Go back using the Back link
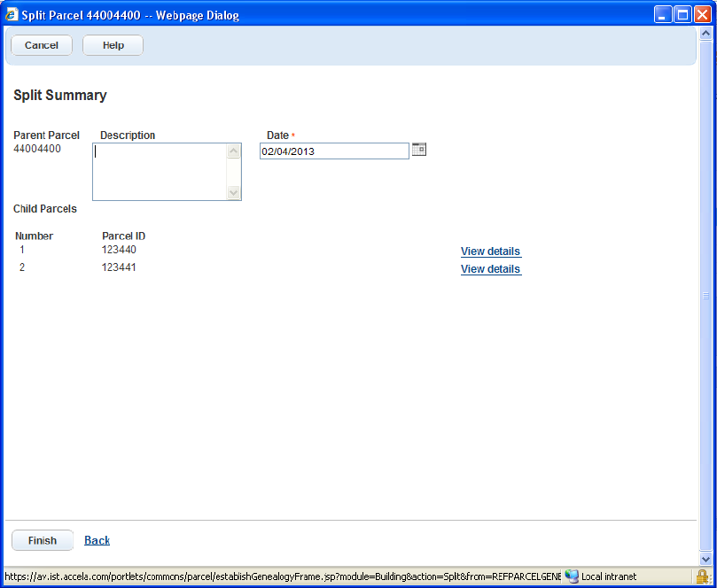717x588 pixels. coord(97,540)
